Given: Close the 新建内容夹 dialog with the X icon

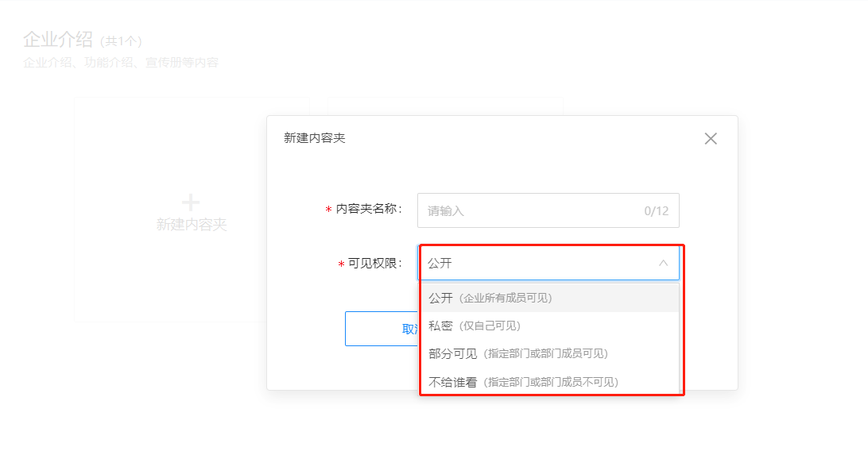Looking at the screenshot, I should 711,139.
